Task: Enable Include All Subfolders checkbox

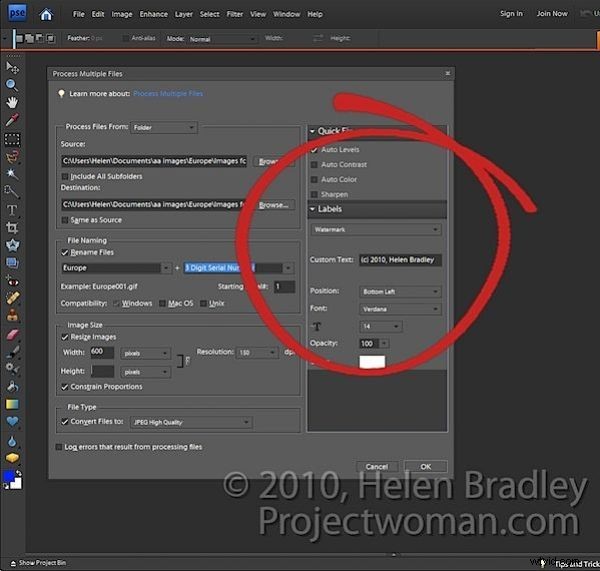Action: [x=65, y=176]
